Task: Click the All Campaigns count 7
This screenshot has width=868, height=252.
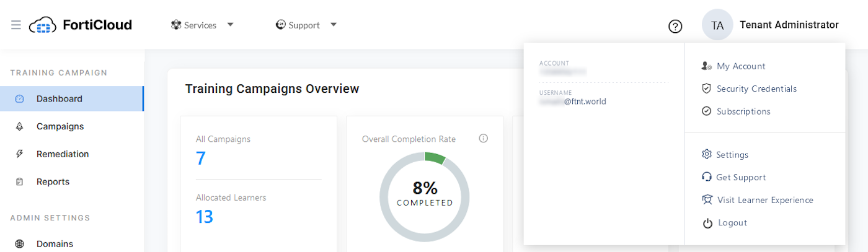Action: coord(200,159)
